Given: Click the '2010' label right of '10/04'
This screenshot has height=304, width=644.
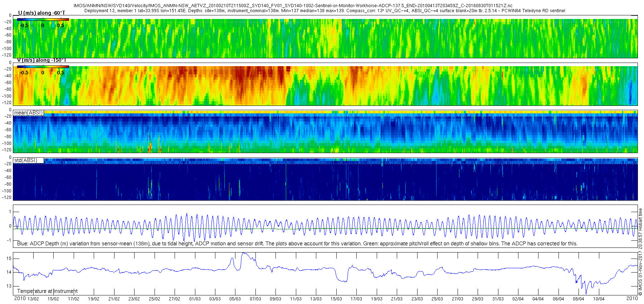Looking at the screenshot, I should 632,298.
